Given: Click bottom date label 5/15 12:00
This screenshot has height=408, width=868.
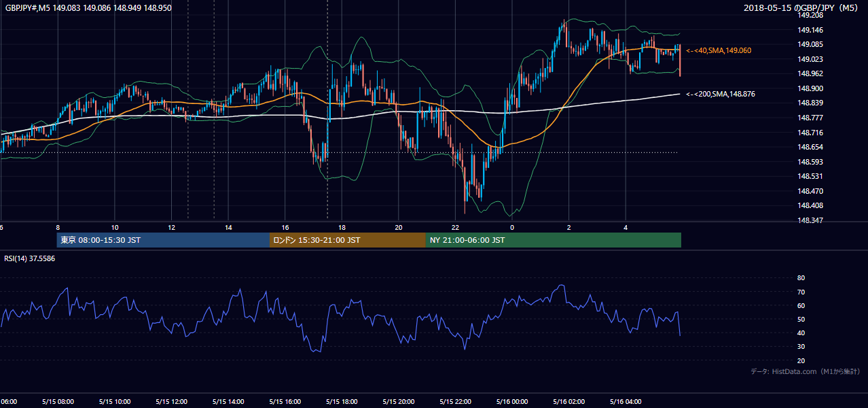Looking at the screenshot, I should coord(171,401).
